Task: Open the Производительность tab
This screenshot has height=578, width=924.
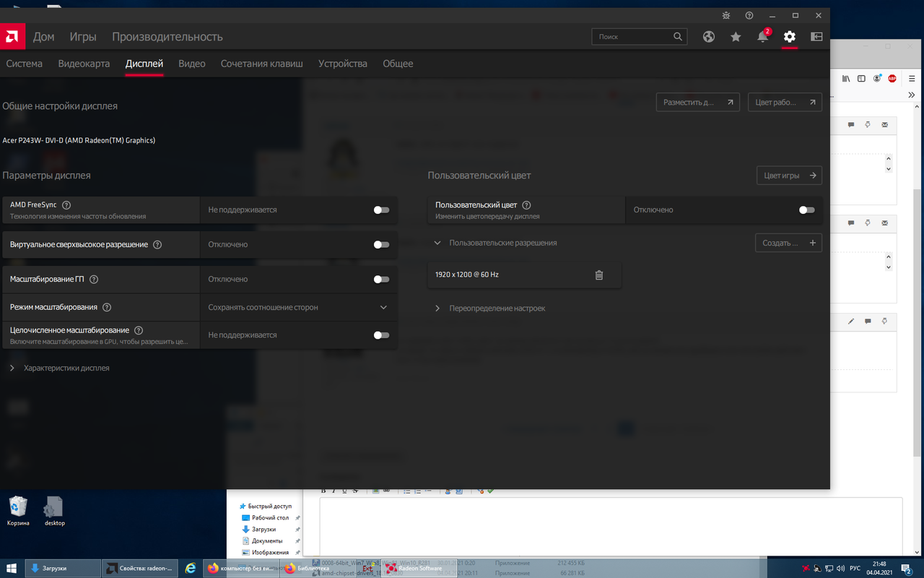Action: (x=167, y=36)
